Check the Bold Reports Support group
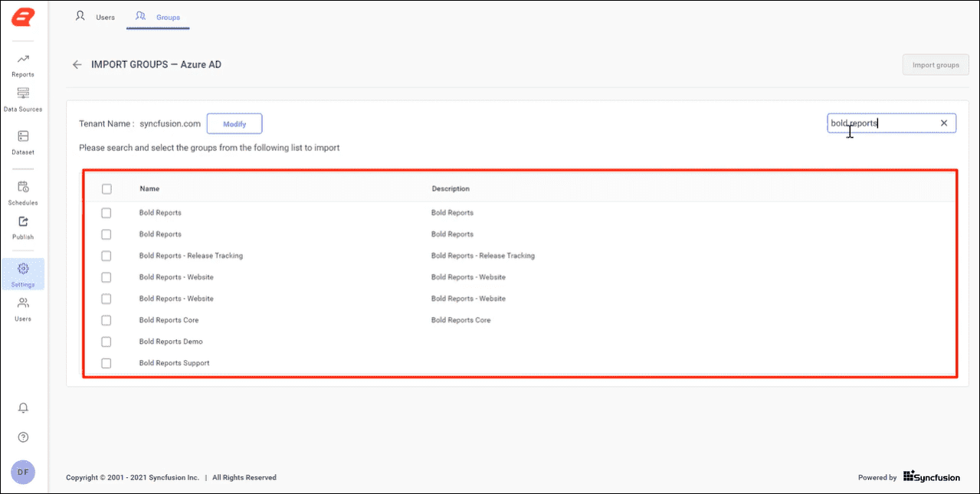This screenshot has width=980, height=494. [107, 363]
